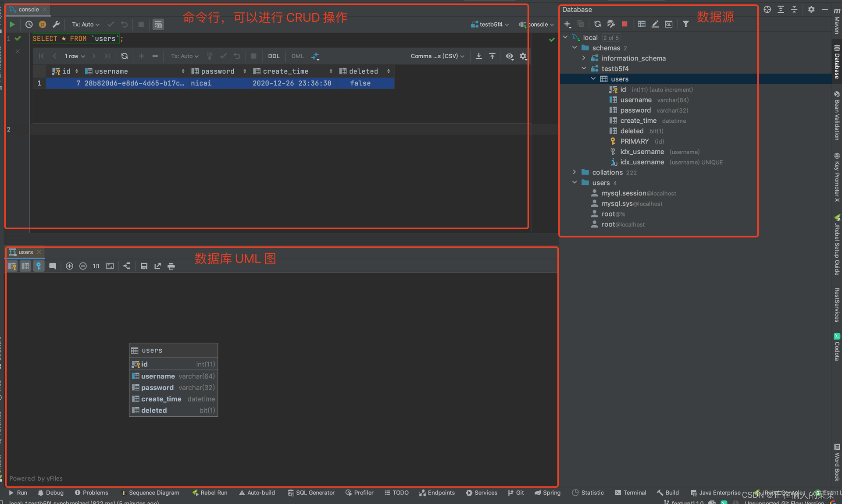
Task: Zoom out on the UML diagram
Action: pyautogui.click(x=83, y=266)
